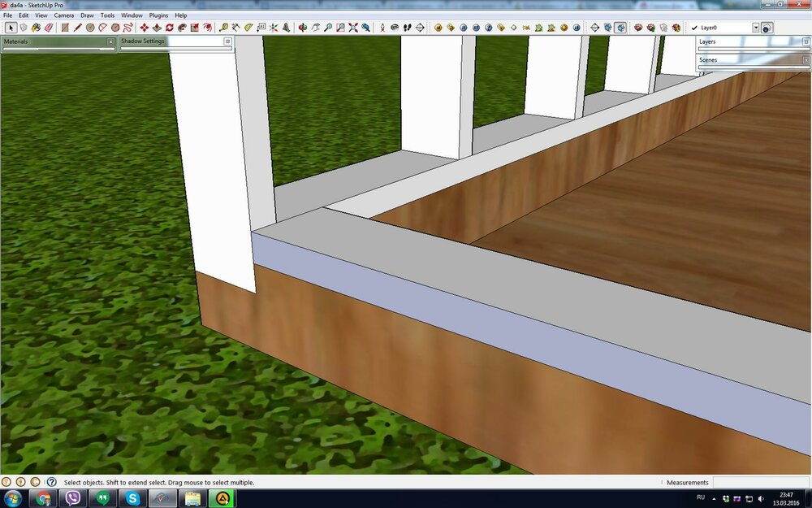Select the Eraser tool
812x508 pixels.
(x=49, y=28)
